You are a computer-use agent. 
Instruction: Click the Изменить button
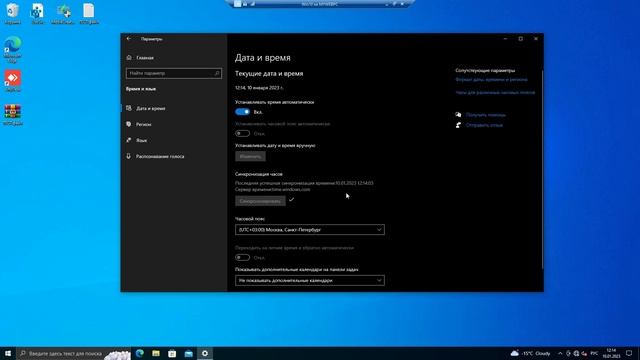click(x=250, y=156)
